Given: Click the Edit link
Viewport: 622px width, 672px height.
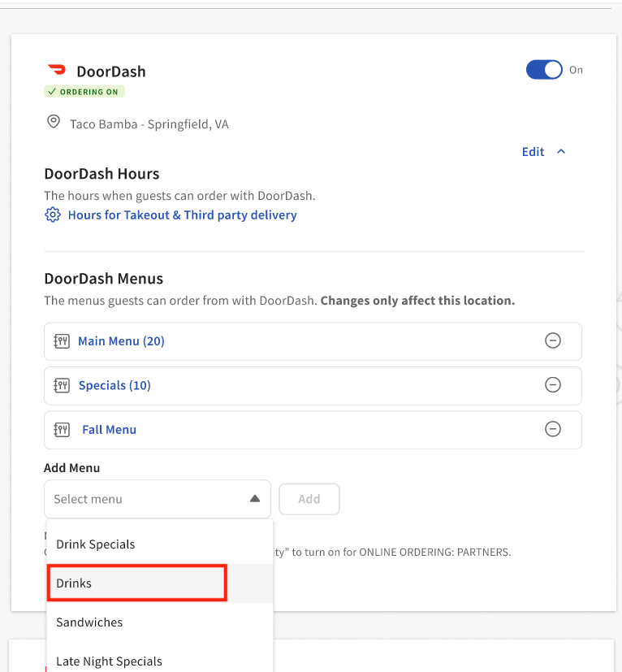Looking at the screenshot, I should click(533, 151).
